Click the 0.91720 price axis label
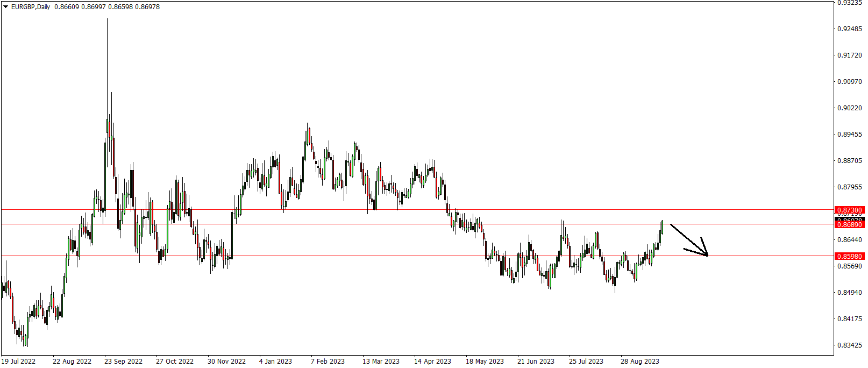 point(850,55)
